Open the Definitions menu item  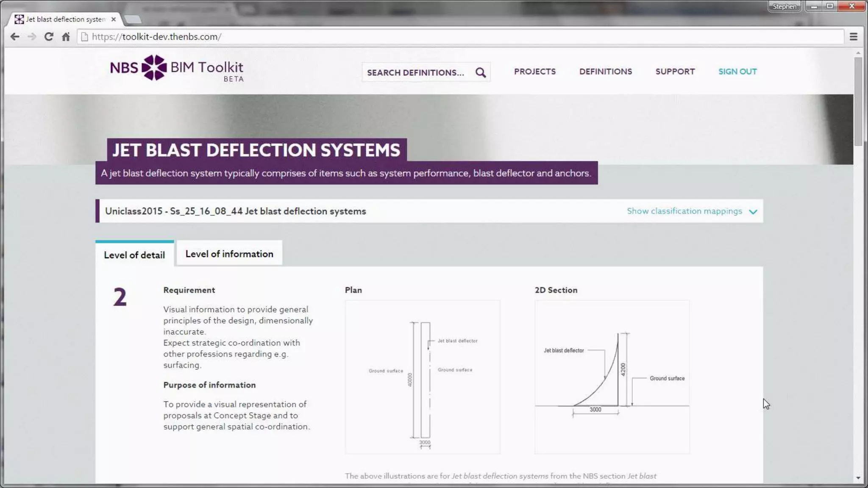[x=605, y=72]
